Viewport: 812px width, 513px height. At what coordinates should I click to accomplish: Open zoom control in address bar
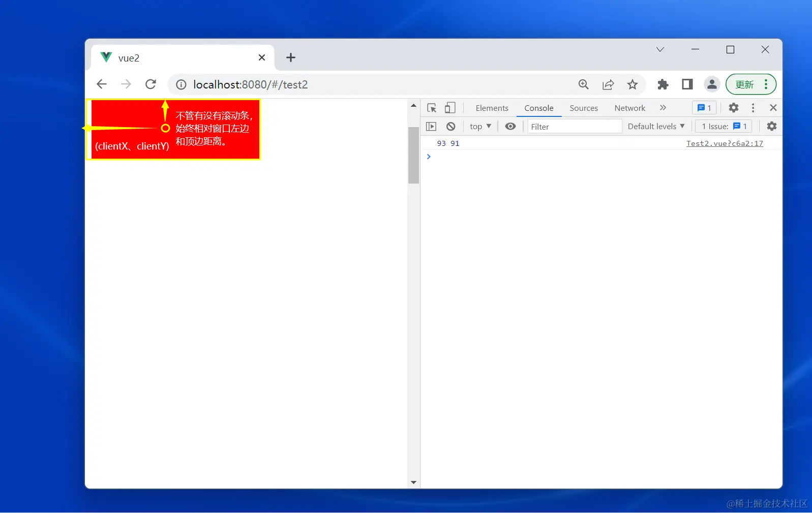[x=584, y=84]
